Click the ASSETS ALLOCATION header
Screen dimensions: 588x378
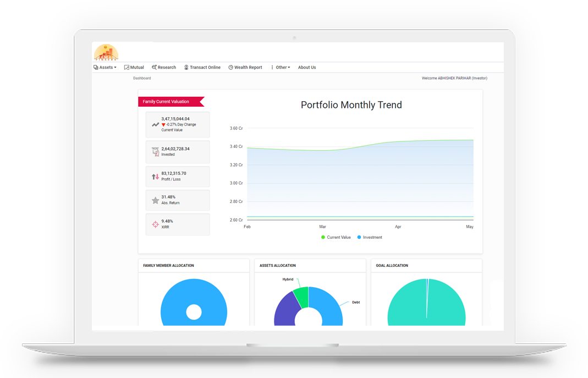coord(278,266)
